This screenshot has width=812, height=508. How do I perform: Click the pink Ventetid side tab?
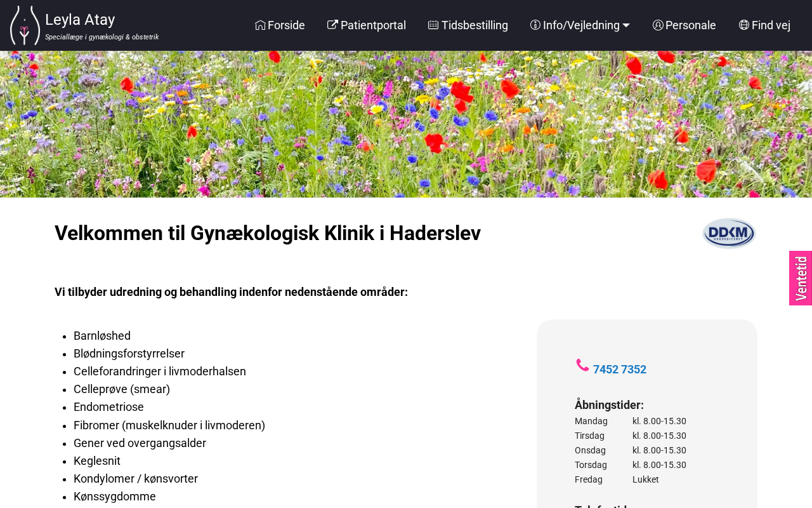(801, 278)
